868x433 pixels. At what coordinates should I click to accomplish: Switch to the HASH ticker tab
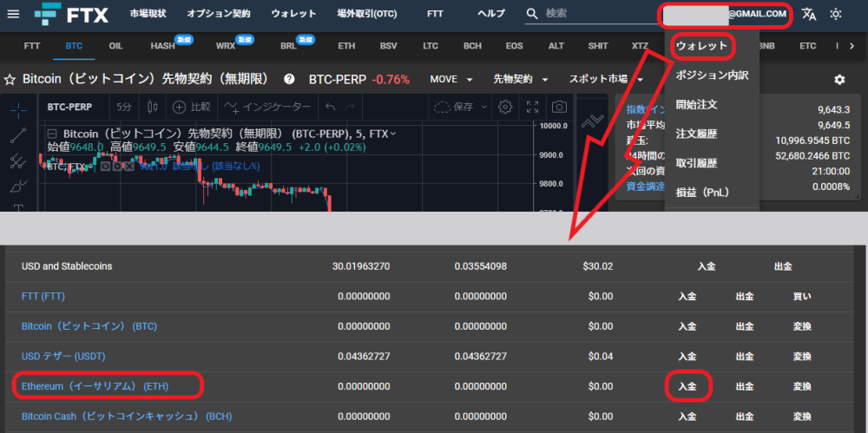[163, 46]
